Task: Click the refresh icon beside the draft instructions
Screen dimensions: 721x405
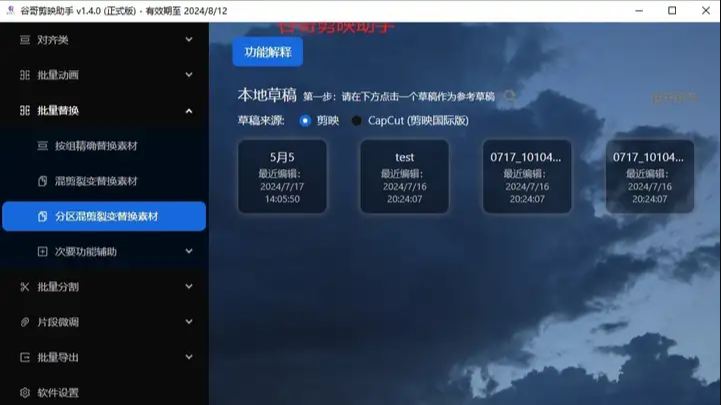Action: point(510,96)
